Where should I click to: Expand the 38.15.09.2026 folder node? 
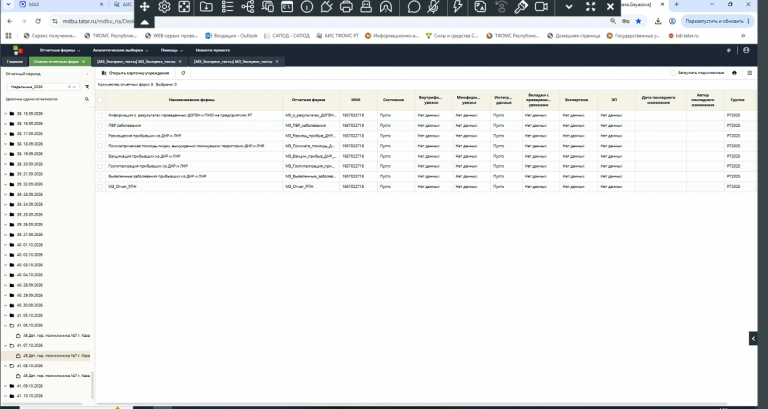pos(5,114)
